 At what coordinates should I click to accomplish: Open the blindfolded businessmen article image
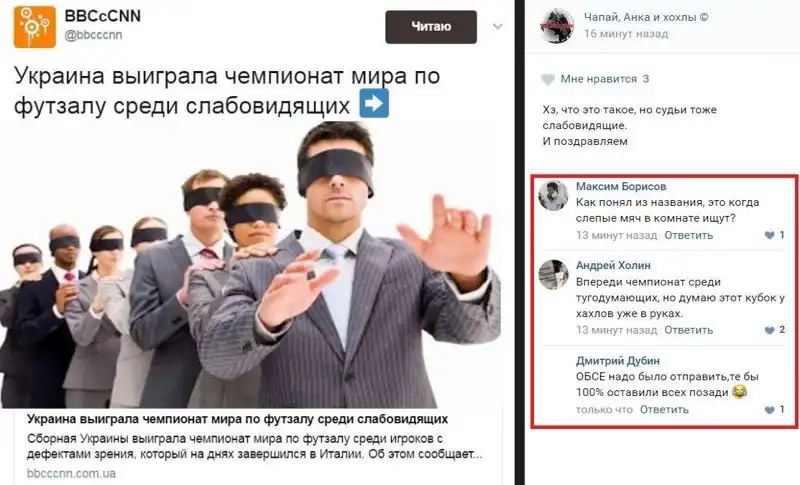pyautogui.click(x=250, y=264)
